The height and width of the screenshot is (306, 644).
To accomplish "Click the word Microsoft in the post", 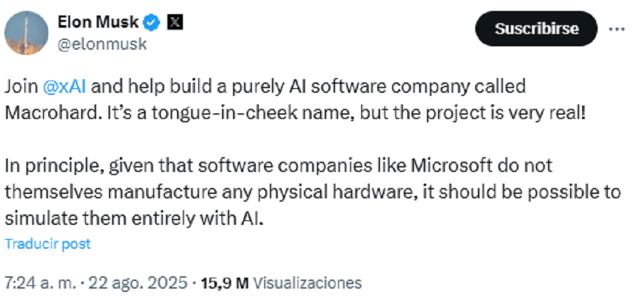I will pyautogui.click(x=452, y=166).
